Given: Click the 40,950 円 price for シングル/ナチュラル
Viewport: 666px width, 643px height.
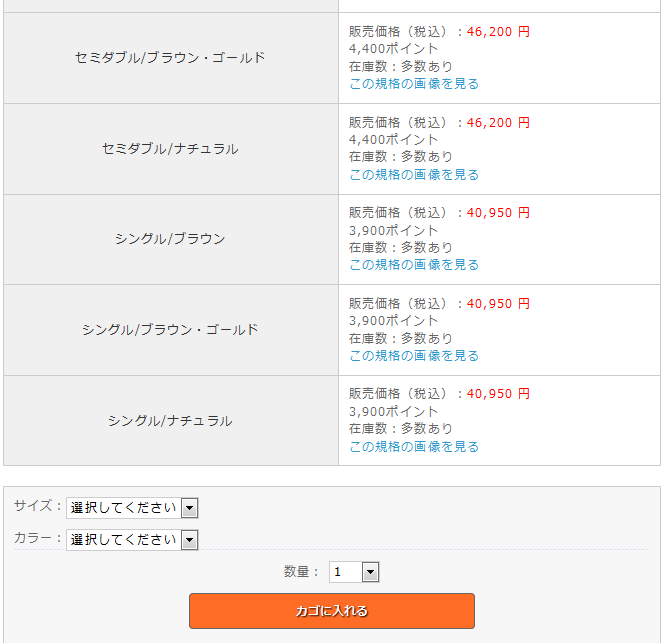Looking at the screenshot, I should pos(498,394).
